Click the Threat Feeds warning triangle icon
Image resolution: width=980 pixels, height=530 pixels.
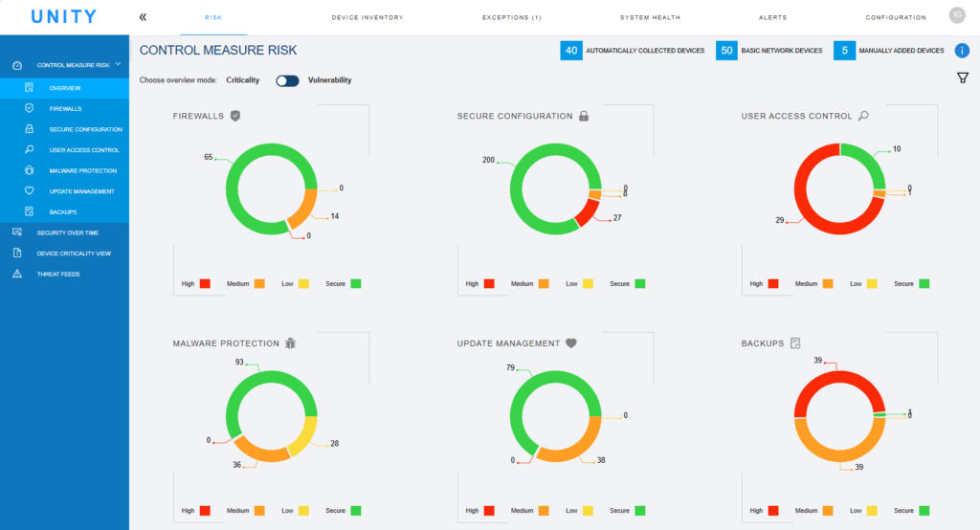(x=16, y=274)
